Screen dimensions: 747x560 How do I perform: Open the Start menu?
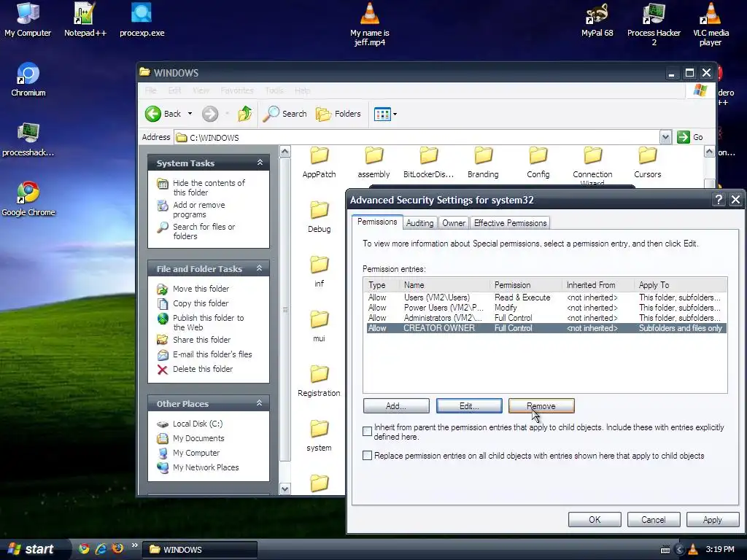point(32,549)
